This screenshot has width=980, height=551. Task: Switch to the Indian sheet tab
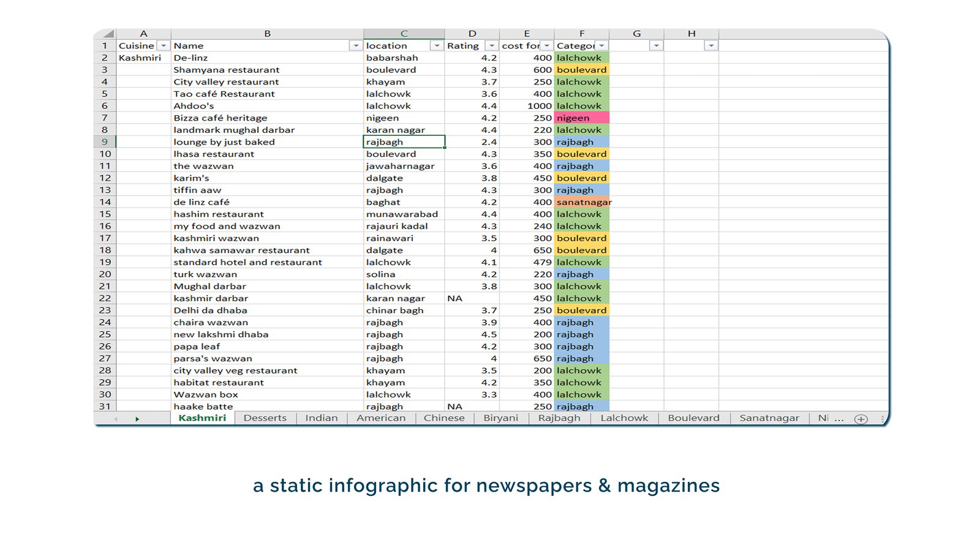click(x=322, y=418)
